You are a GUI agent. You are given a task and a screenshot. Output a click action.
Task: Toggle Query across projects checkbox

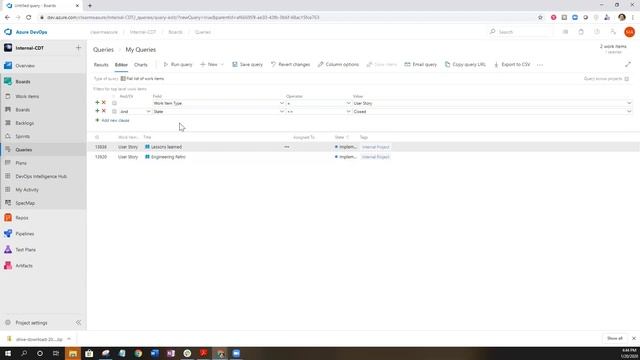[x=627, y=79]
